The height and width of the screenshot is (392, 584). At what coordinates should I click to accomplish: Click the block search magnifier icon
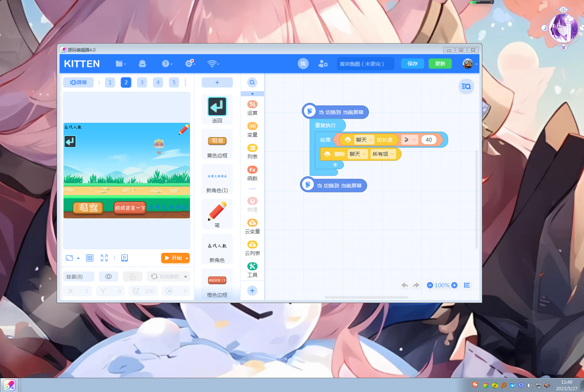tap(252, 82)
